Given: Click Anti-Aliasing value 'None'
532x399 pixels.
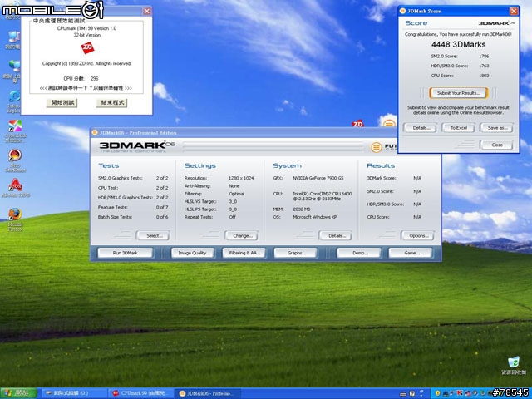Looking at the screenshot, I should (x=234, y=186).
